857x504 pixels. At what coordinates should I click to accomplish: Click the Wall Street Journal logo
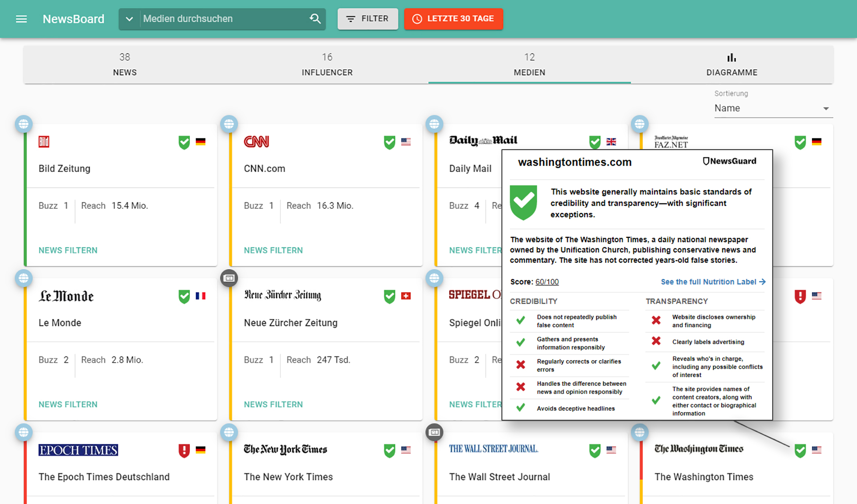point(494,449)
